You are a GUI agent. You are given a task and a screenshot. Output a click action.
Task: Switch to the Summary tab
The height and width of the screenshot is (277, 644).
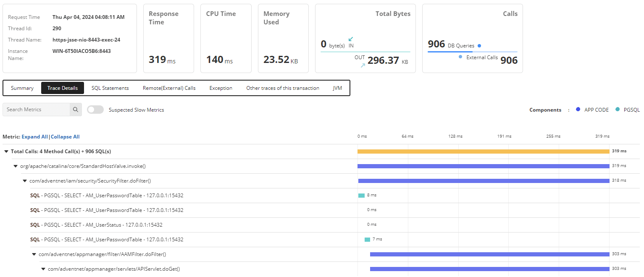22,88
